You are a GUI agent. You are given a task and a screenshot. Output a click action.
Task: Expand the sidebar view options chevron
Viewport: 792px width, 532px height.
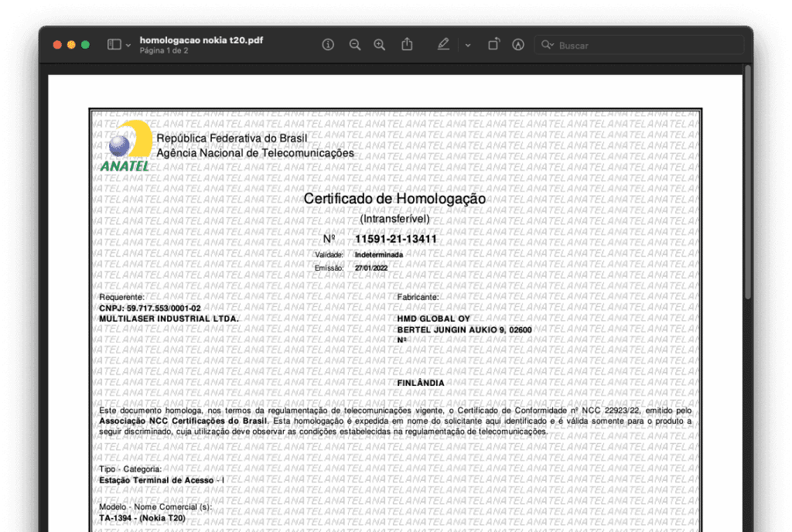click(x=128, y=46)
